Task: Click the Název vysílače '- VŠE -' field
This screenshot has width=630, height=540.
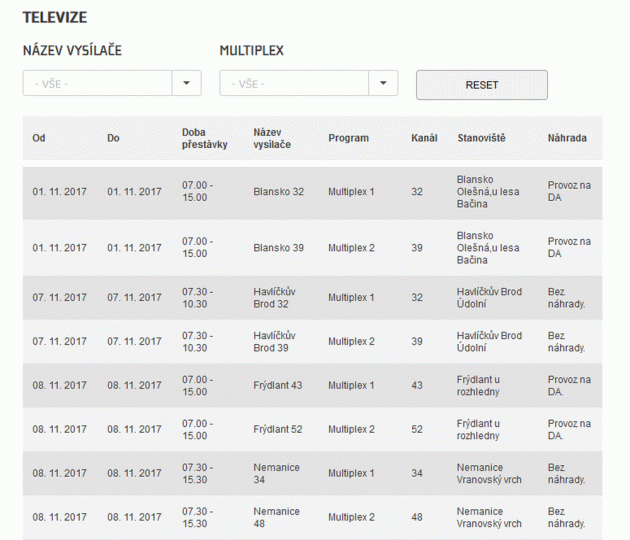Action: click(97, 83)
